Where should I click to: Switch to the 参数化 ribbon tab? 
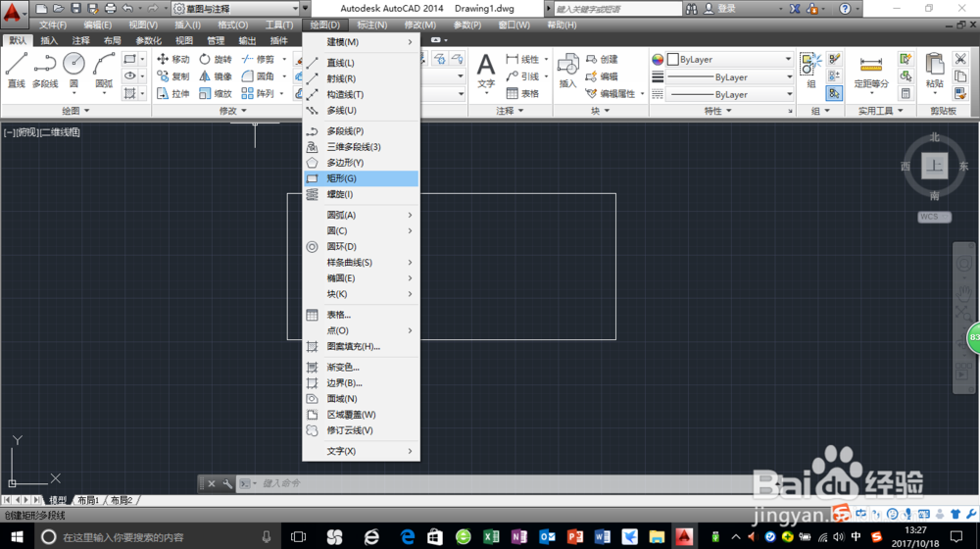pyautogui.click(x=148, y=40)
